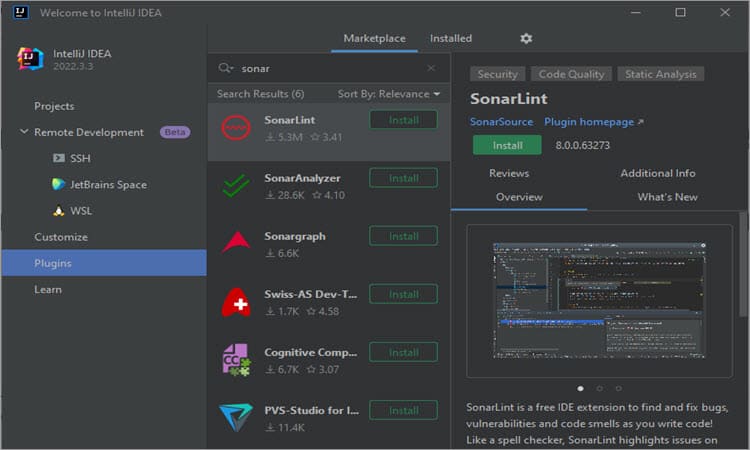Click the search magnifier icon
Image resolution: width=750 pixels, height=450 pixels.
click(225, 68)
